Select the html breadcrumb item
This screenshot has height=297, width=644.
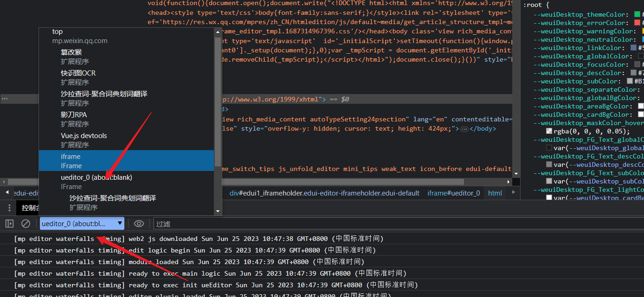[x=495, y=193]
